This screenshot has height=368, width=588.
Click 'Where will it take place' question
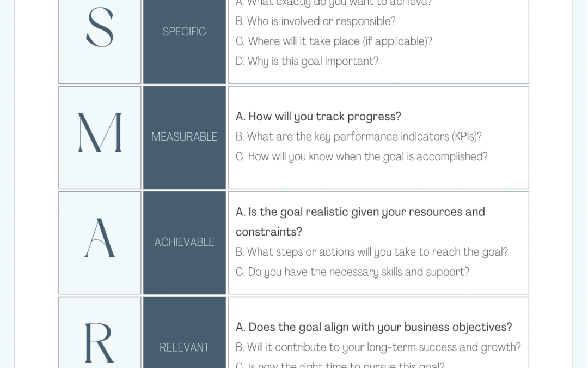click(334, 41)
